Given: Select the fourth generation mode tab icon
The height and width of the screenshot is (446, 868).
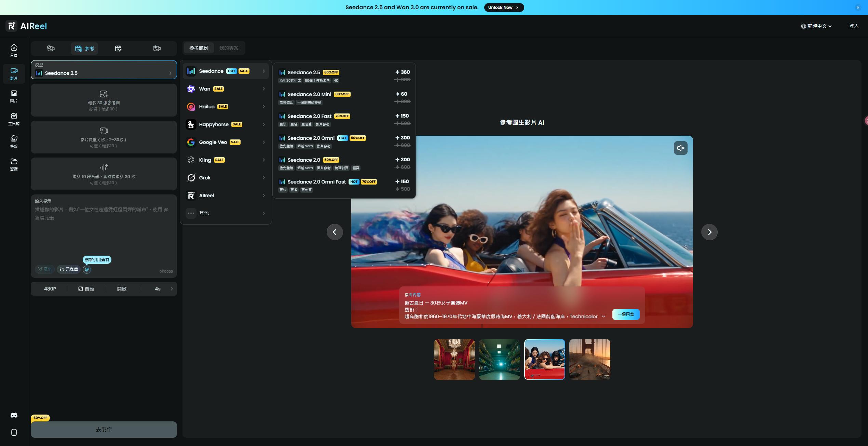Looking at the screenshot, I should pyautogui.click(x=157, y=48).
